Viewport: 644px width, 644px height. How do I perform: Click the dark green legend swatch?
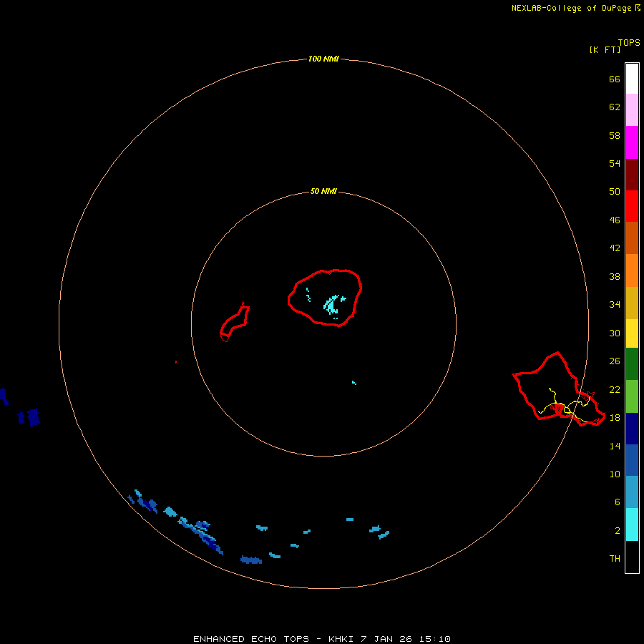coord(632,364)
